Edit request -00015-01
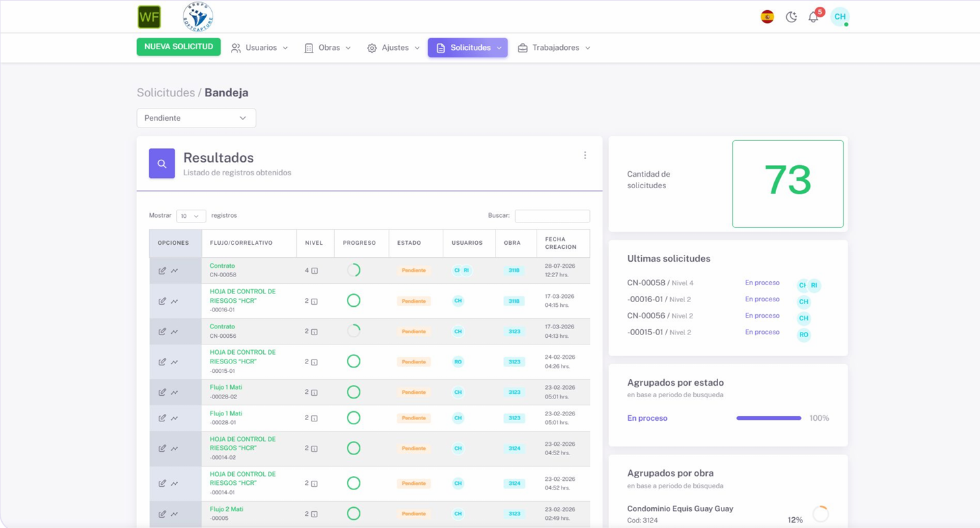 pos(162,361)
